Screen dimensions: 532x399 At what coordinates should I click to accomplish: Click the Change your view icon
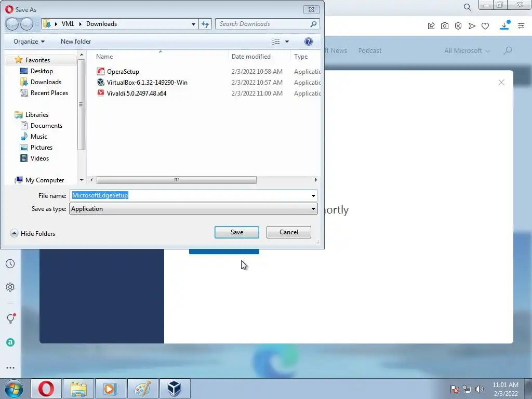pos(275,42)
